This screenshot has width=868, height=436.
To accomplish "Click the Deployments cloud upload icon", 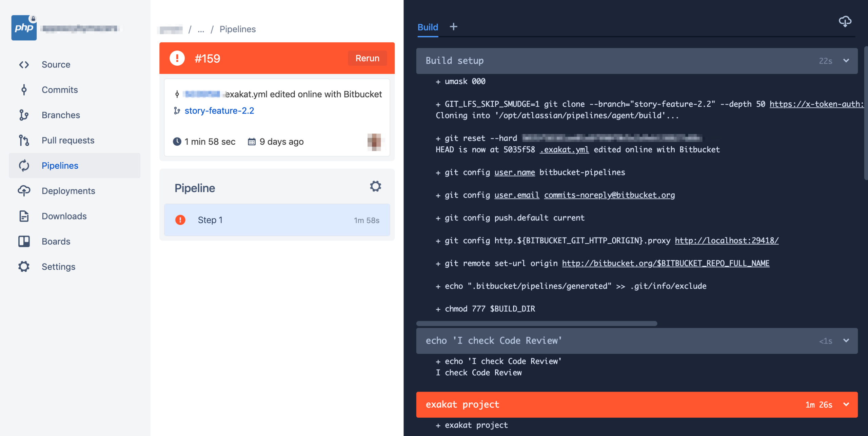I will point(24,191).
